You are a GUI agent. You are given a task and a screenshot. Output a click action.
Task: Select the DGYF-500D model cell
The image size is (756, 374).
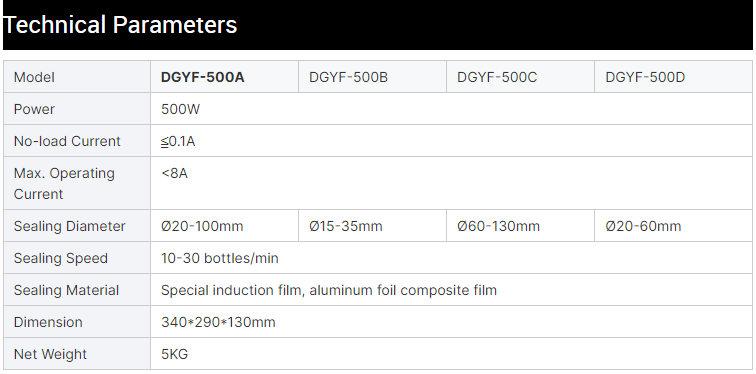click(673, 77)
